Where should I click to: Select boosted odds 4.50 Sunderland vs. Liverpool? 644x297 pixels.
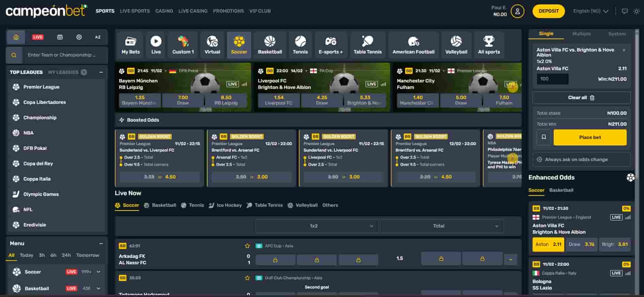pyautogui.click(x=159, y=177)
